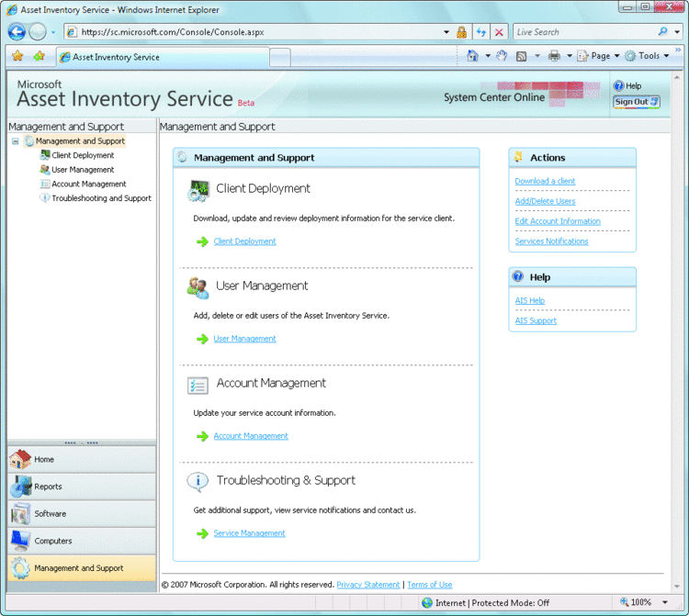Click the Account Management checklist icon

[198, 386]
